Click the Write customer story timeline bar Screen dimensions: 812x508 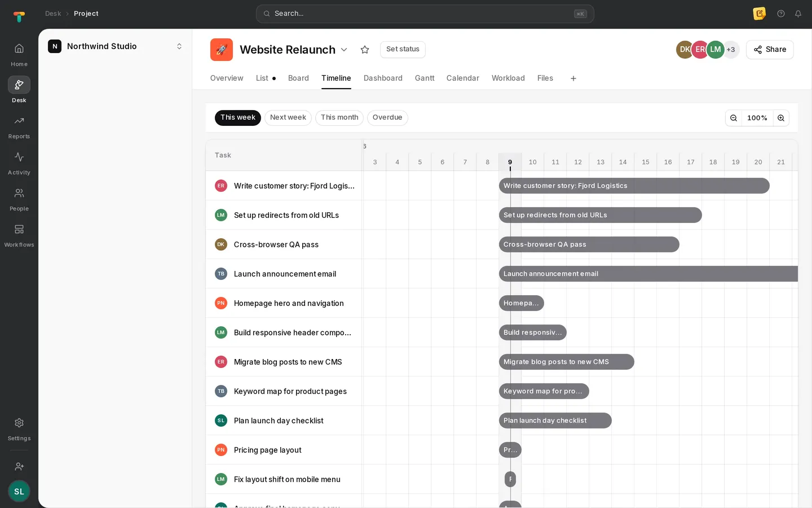pyautogui.click(x=634, y=186)
